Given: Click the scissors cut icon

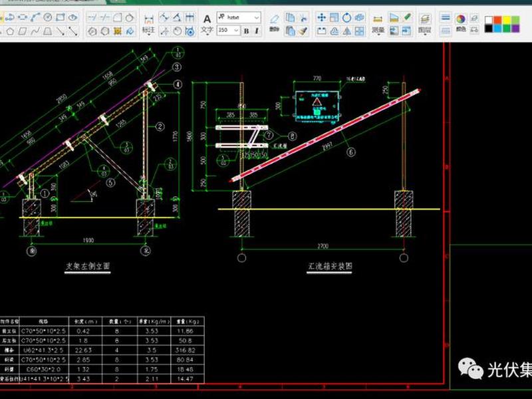Looking at the screenshot, I should (x=304, y=17).
